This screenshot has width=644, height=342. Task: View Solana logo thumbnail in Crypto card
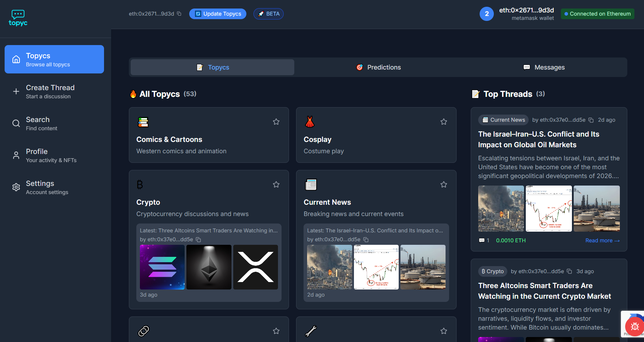pos(162,267)
